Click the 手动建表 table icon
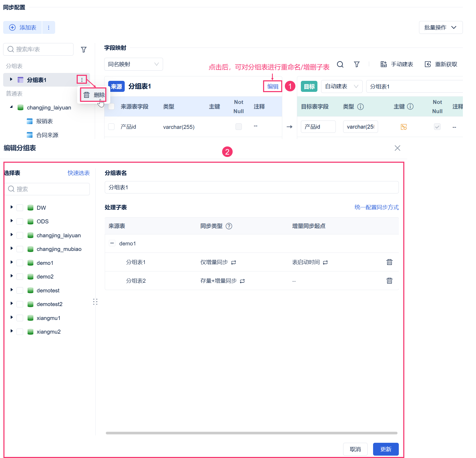Viewport: 476px width, 458px height. click(384, 64)
